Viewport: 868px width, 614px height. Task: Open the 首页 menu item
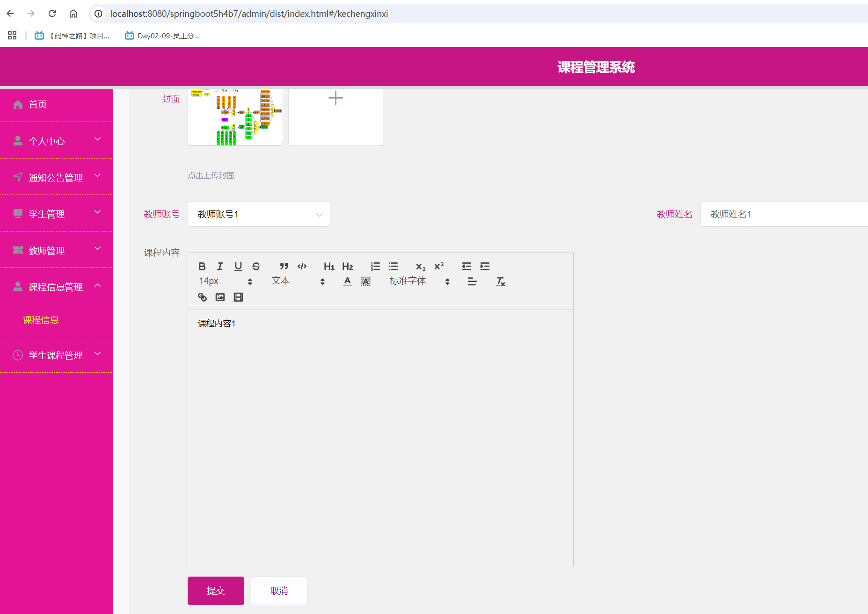tap(37, 104)
